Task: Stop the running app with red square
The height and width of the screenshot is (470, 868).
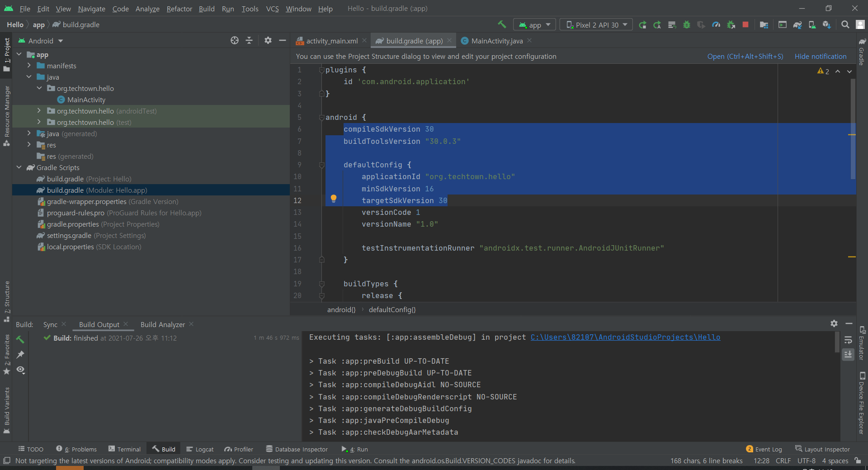Action: (745, 25)
